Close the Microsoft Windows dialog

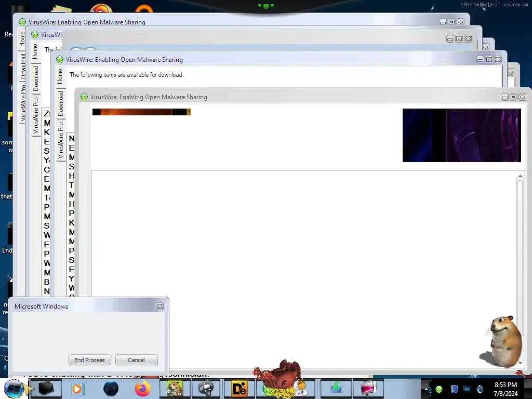tap(160, 307)
